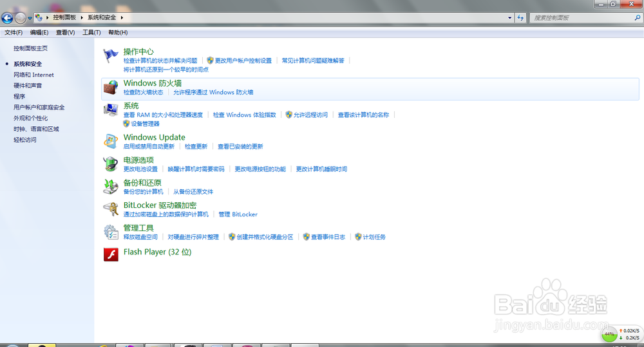Click 启用或禁用自动更新 link
Image resolution: width=644 pixels, height=347 pixels.
[149, 147]
